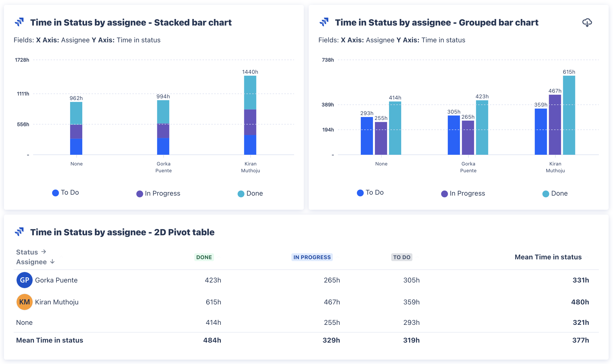Click the Assignee down-arrow to change sorting
The width and height of the screenshot is (613, 364).
click(52, 262)
